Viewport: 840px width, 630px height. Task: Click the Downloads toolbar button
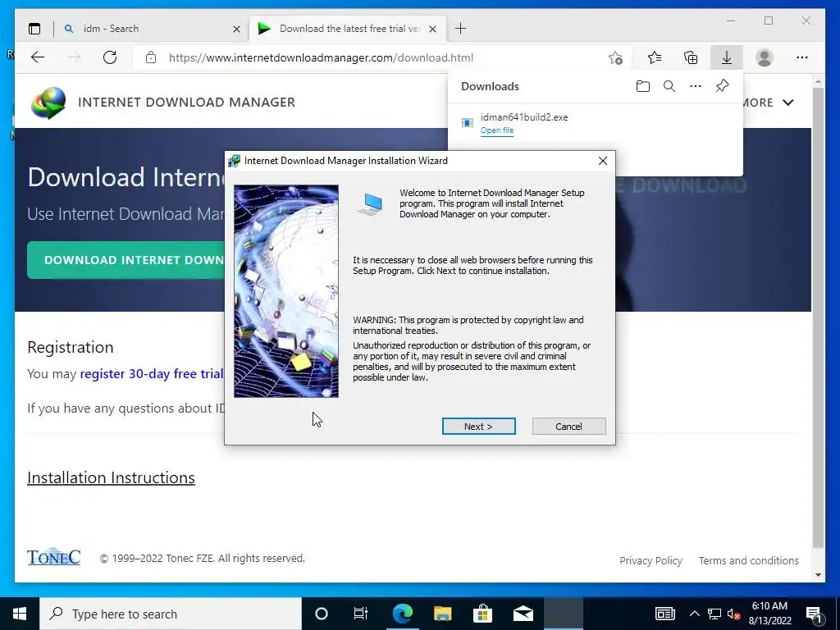(727, 57)
